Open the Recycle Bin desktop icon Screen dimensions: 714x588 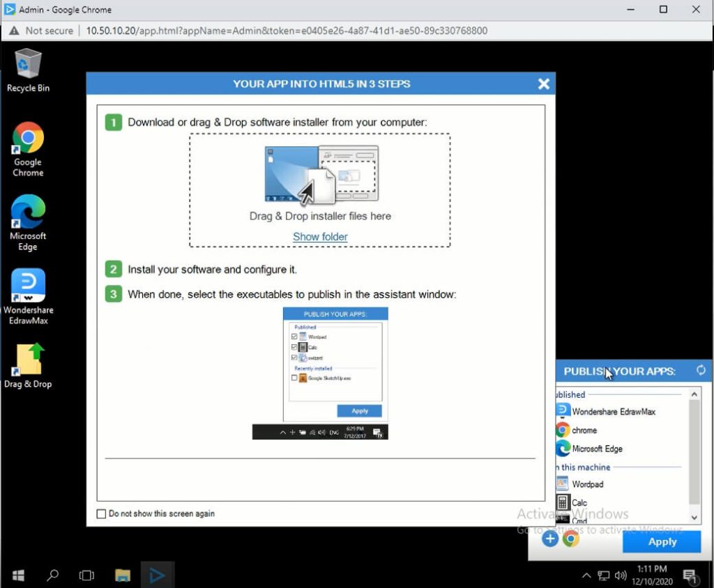28,70
